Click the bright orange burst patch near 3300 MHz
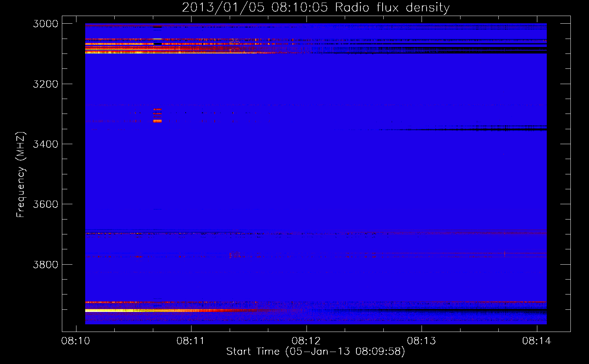 [157, 115]
